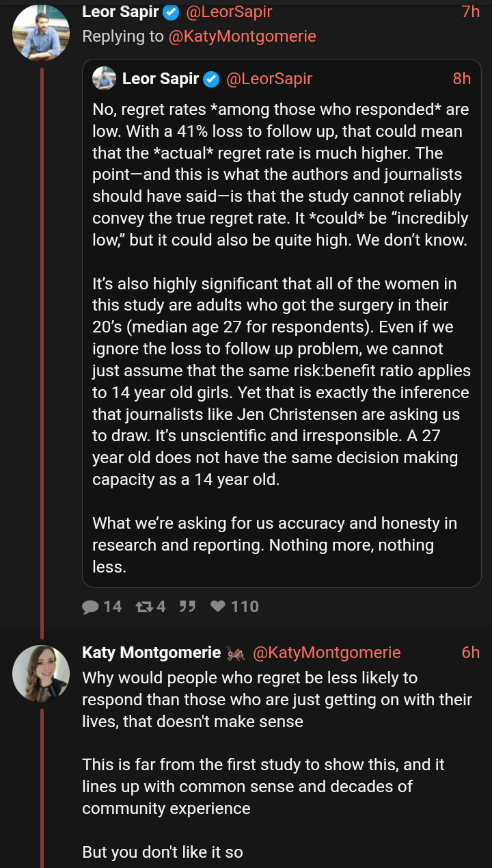Retweet using the retweet arrows icon
Image resolution: width=492 pixels, height=868 pixels.
click(x=143, y=607)
